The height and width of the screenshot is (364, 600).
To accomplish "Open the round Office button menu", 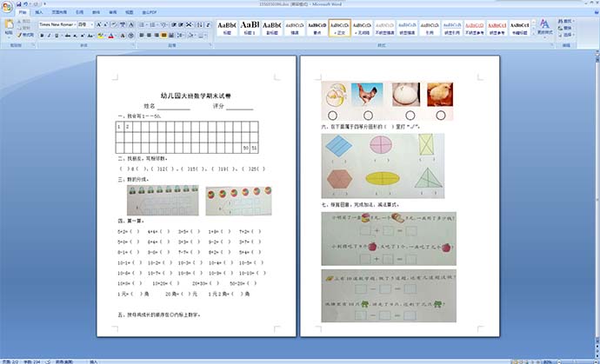I will 7,7.
